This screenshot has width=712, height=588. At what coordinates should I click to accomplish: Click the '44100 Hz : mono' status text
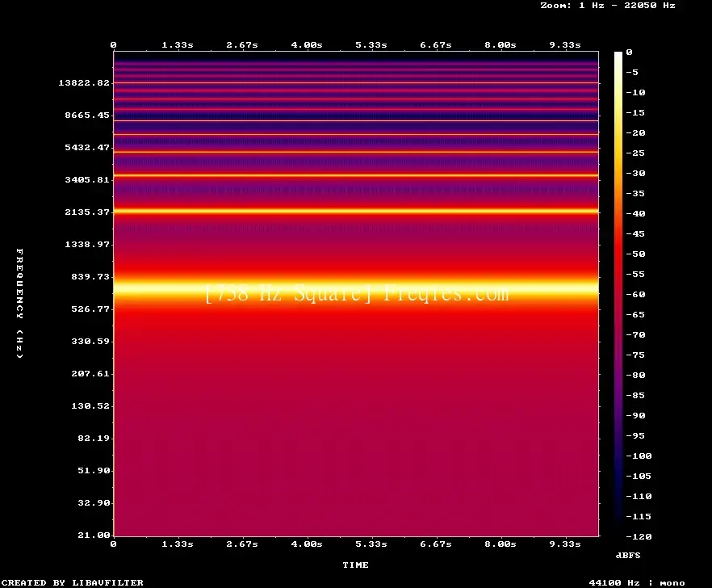(x=637, y=583)
